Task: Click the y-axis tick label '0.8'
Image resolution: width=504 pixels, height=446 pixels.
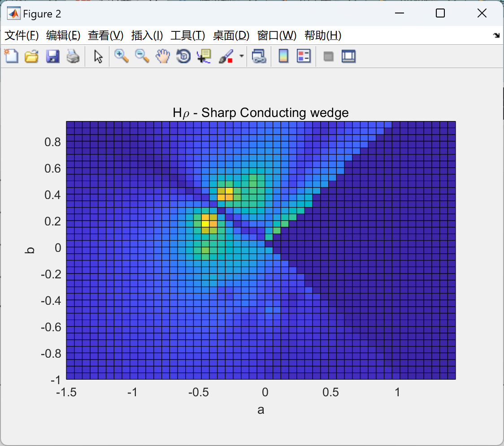Action: click(x=53, y=142)
